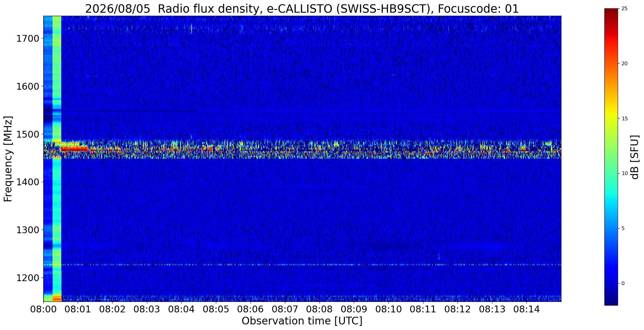This screenshot has width=644, height=330.
Task: Click the 08:00 time tick label
Action: 43,309
